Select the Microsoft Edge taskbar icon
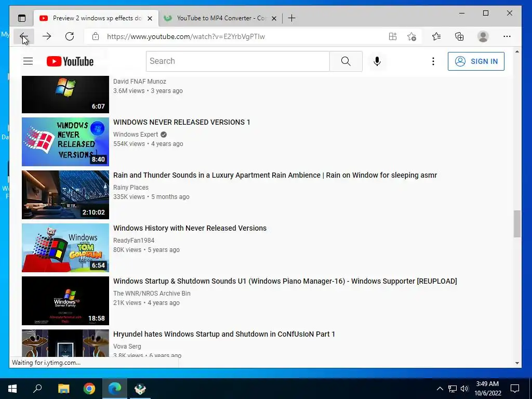The height and width of the screenshot is (399, 532). coord(115,389)
